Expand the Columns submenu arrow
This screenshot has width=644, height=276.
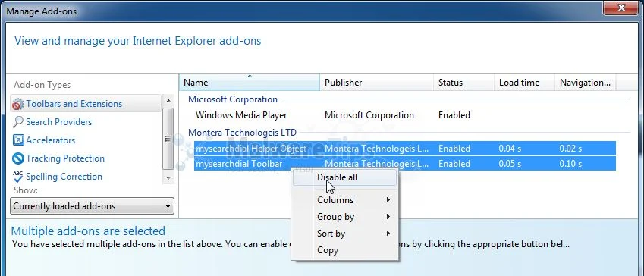click(388, 200)
